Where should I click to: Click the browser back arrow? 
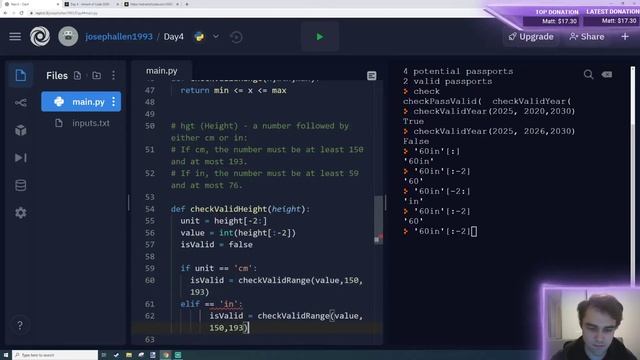(x=5, y=13)
